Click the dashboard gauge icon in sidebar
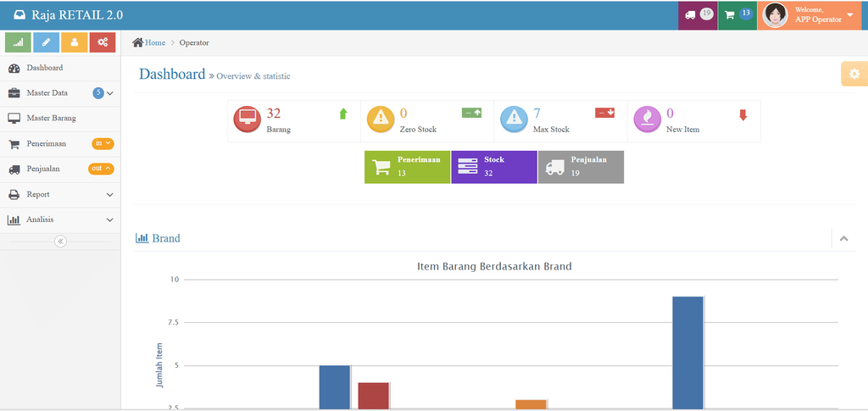 (14, 69)
